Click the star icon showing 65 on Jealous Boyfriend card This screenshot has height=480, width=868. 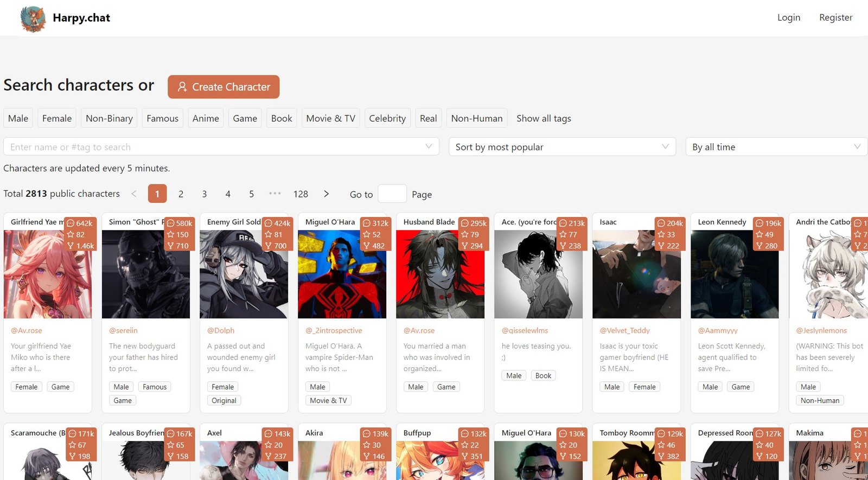170,445
